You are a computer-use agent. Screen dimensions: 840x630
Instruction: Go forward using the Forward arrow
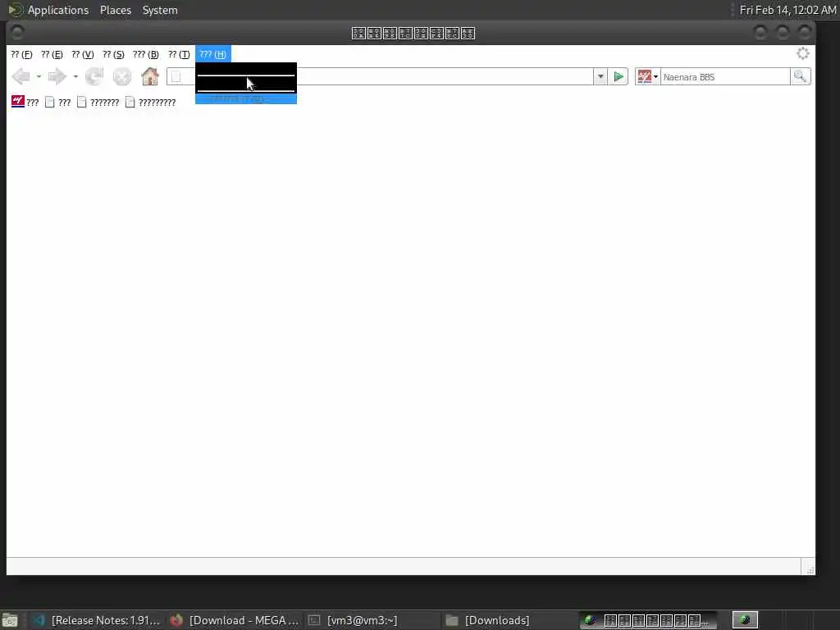click(x=57, y=76)
